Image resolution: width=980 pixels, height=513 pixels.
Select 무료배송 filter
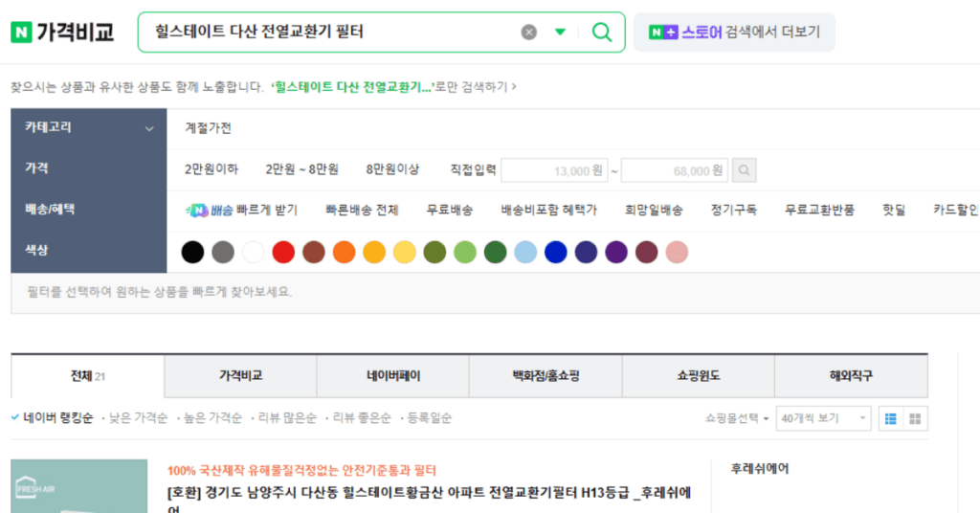pos(450,210)
